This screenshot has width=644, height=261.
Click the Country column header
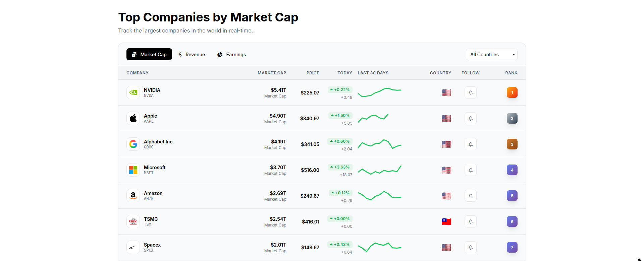coord(440,73)
